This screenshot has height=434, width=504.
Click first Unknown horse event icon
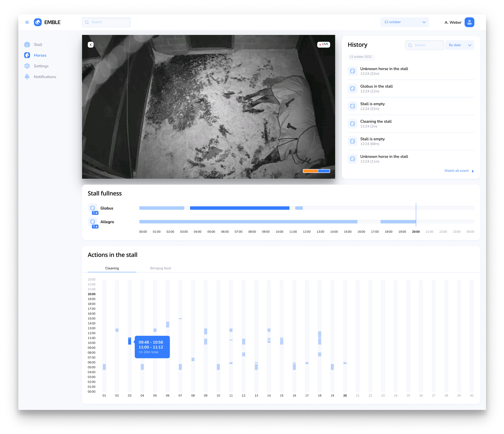(x=353, y=71)
